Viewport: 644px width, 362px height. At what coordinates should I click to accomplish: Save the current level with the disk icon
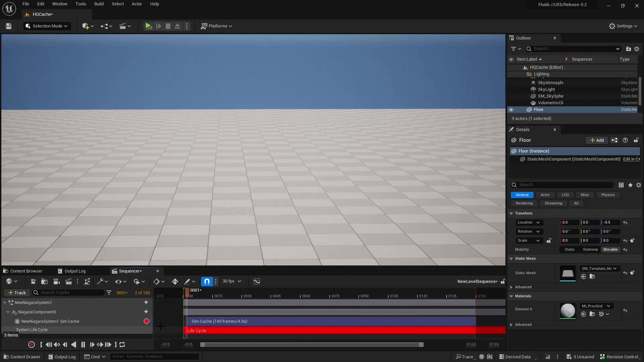tap(9, 26)
